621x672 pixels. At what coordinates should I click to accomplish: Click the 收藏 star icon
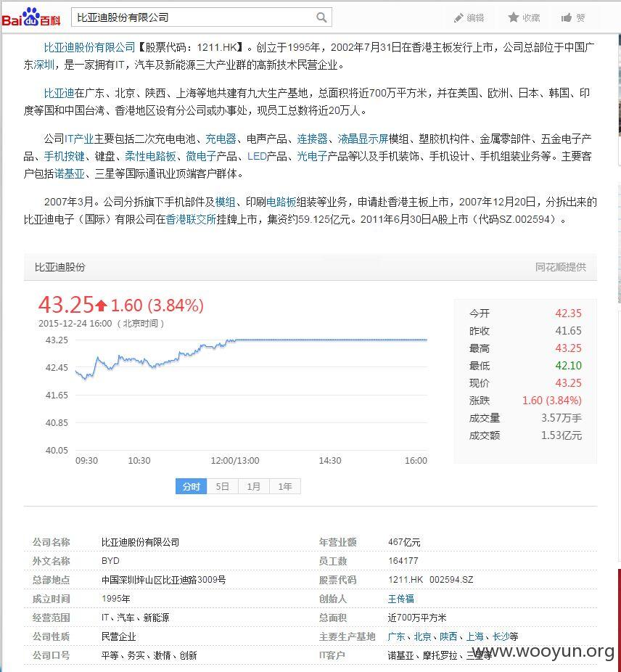pyautogui.click(x=513, y=17)
